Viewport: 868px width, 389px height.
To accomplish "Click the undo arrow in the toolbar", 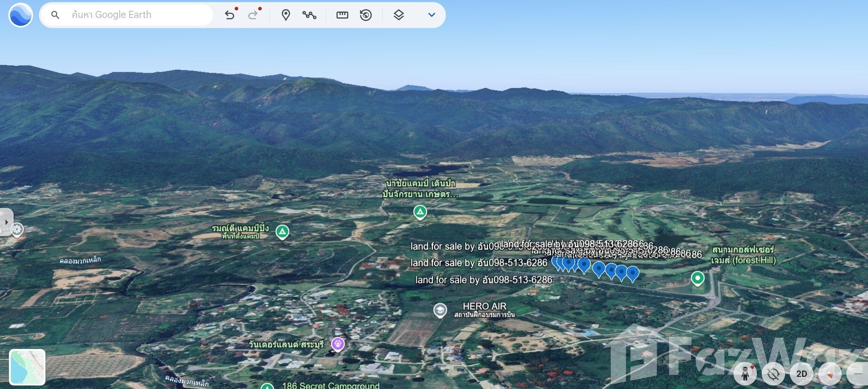I will [229, 15].
